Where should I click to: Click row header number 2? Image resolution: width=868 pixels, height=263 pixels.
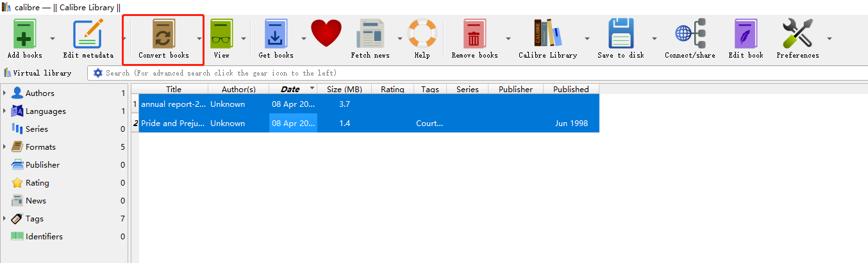[135, 123]
